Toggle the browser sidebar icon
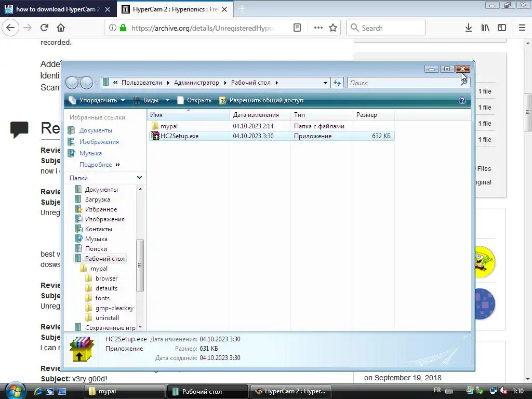The width and height of the screenshot is (532, 399). coord(502,28)
